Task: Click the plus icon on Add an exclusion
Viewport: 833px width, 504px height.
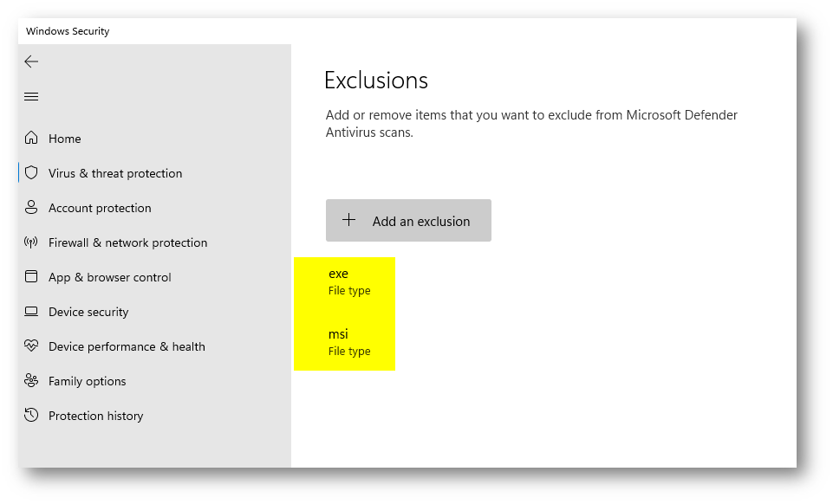Action: (349, 220)
